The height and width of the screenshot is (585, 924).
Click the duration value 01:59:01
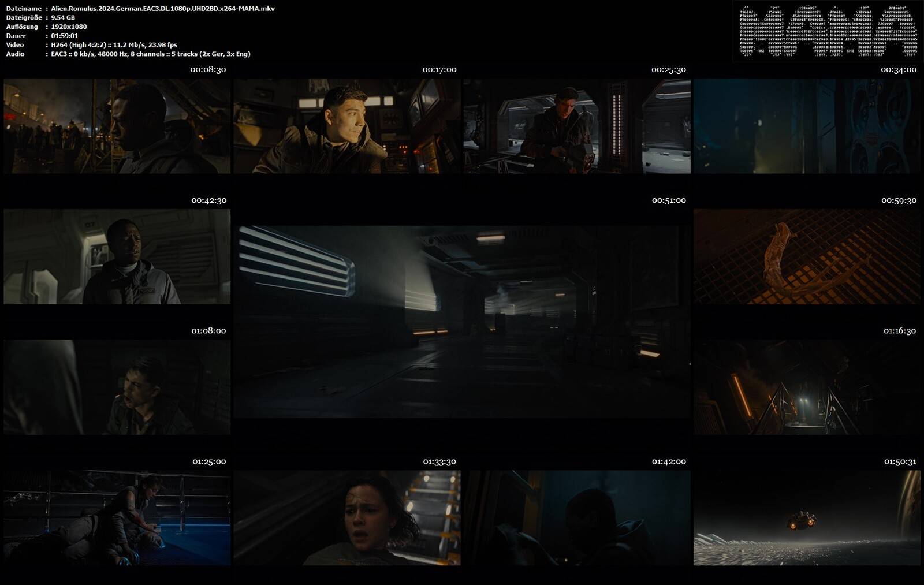pos(65,36)
